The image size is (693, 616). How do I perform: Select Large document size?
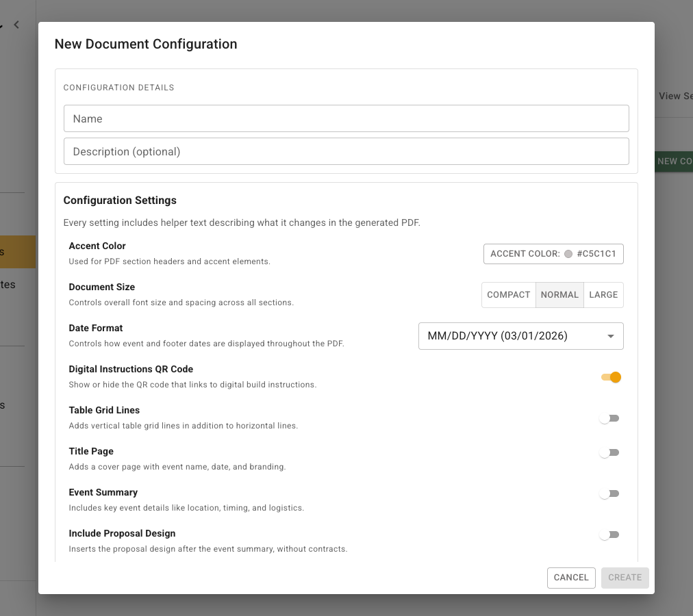[603, 295]
